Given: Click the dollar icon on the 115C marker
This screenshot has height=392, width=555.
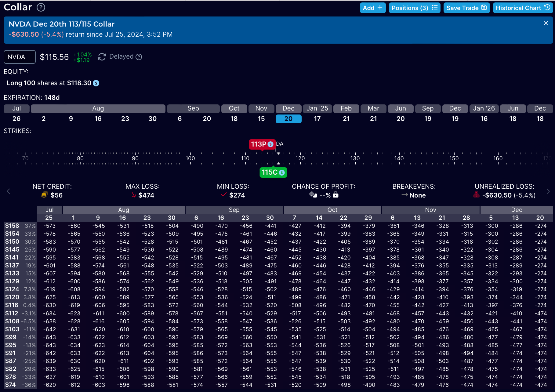Looking at the screenshot, I should pos(282,173).
